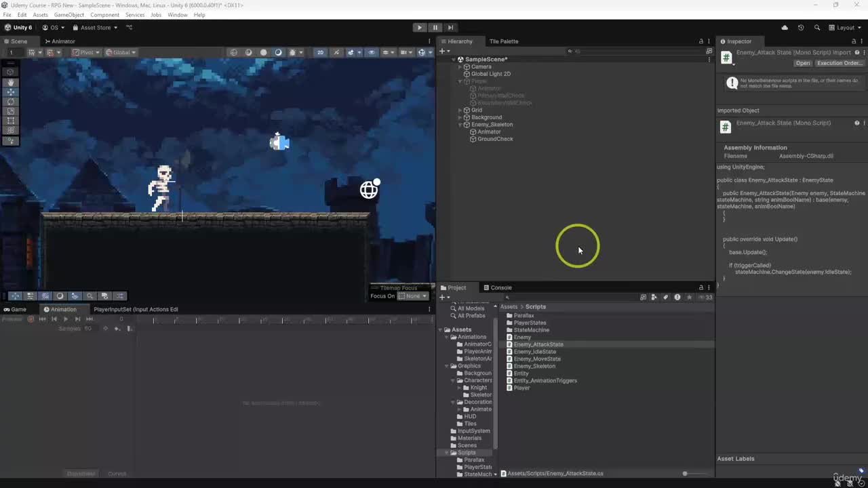Select the Move tool in scene toolbar

click(10, 91)
